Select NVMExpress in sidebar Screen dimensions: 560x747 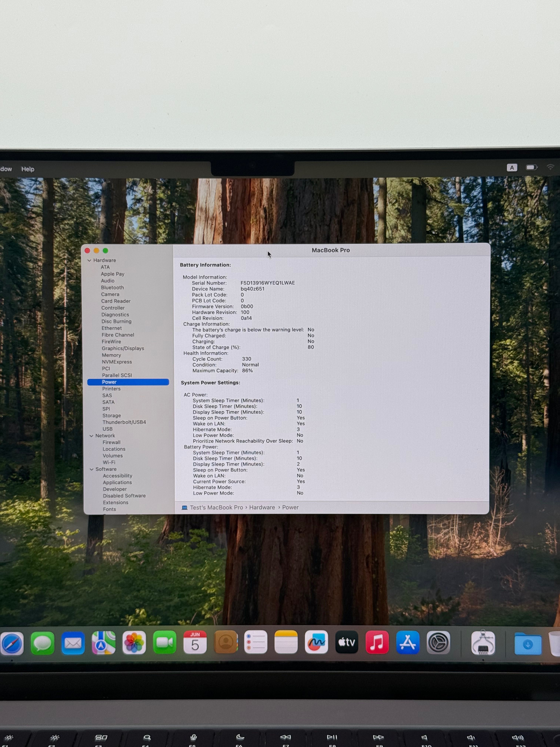117,362
